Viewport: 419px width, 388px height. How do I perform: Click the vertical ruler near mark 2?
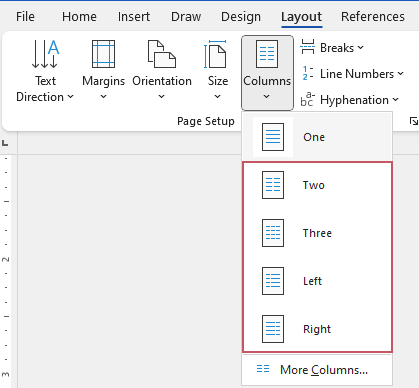tap(6, 259)
